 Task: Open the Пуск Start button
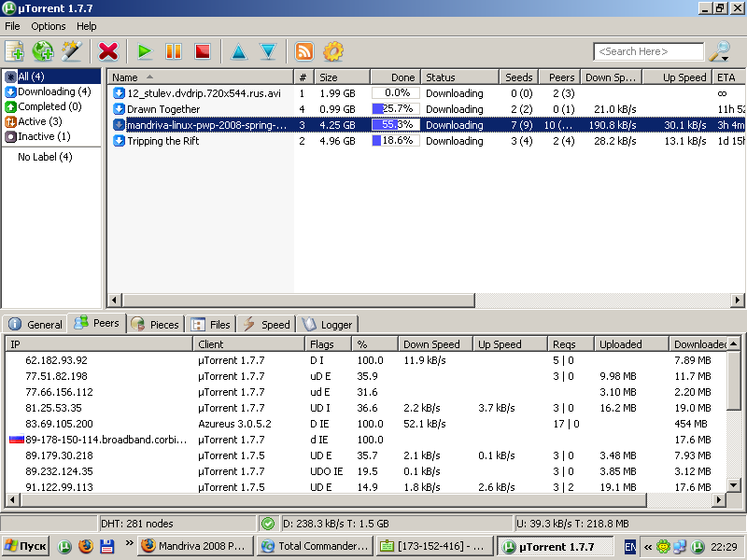click(26, 546)
